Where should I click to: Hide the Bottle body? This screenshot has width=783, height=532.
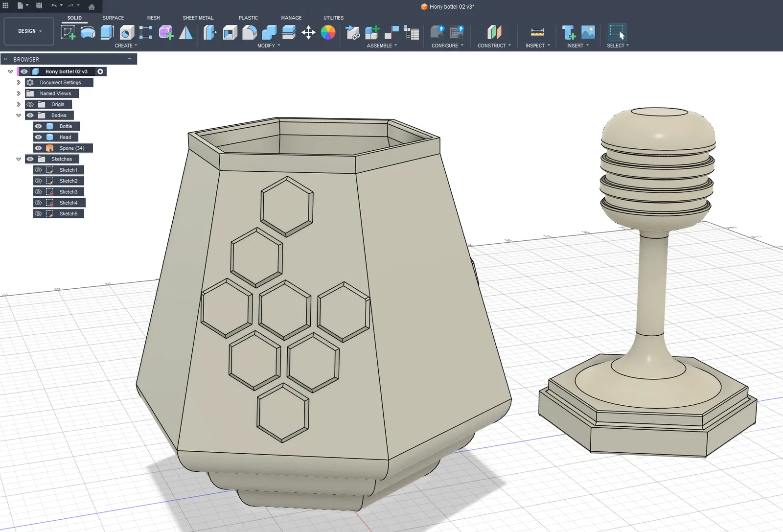point(38,126)
